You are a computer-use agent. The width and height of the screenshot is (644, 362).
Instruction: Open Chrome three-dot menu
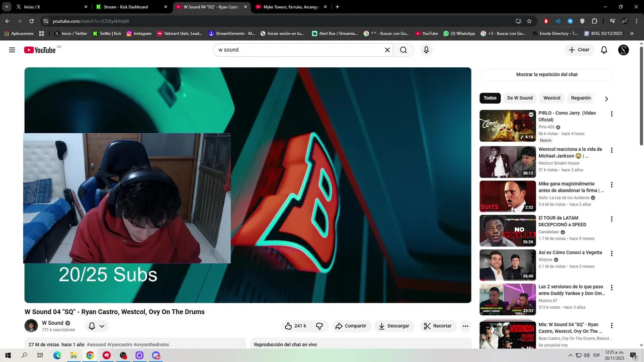point(636,21)
